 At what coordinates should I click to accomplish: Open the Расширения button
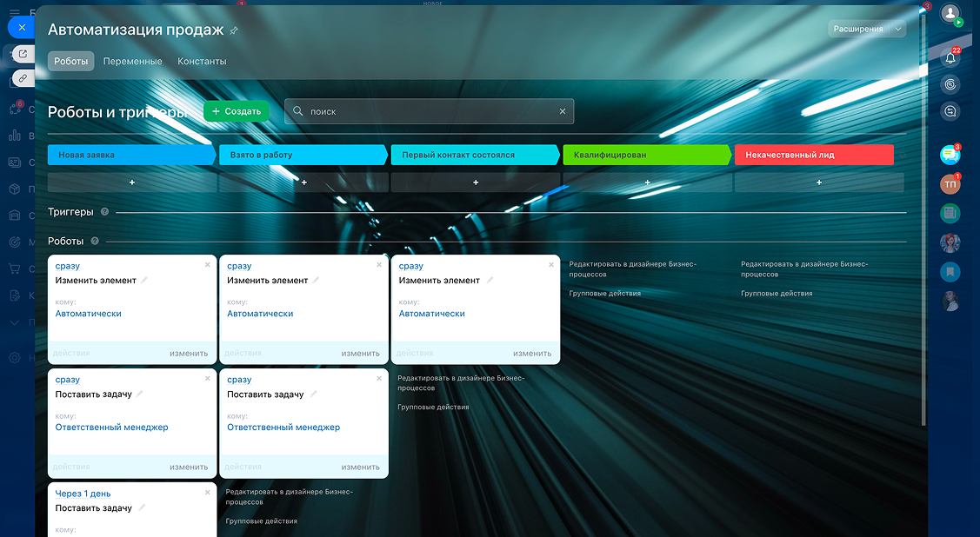[x=858, y=29]
